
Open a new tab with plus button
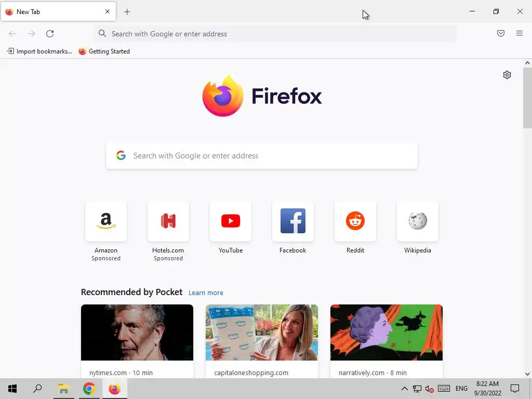(x=127, y=12)
